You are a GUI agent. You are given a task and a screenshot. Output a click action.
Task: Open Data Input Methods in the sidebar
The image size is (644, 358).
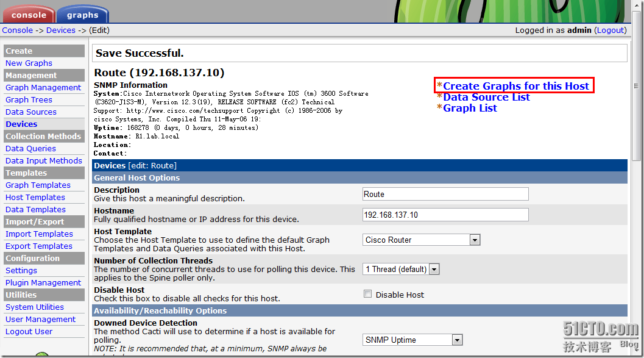tap(43, 161)
